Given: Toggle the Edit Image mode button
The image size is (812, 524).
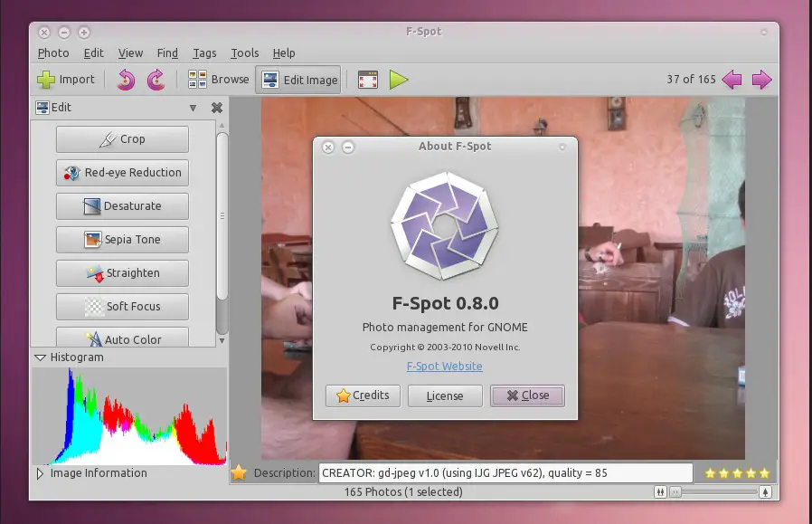Looking at the screenshot, I should [x=298, y=80].
